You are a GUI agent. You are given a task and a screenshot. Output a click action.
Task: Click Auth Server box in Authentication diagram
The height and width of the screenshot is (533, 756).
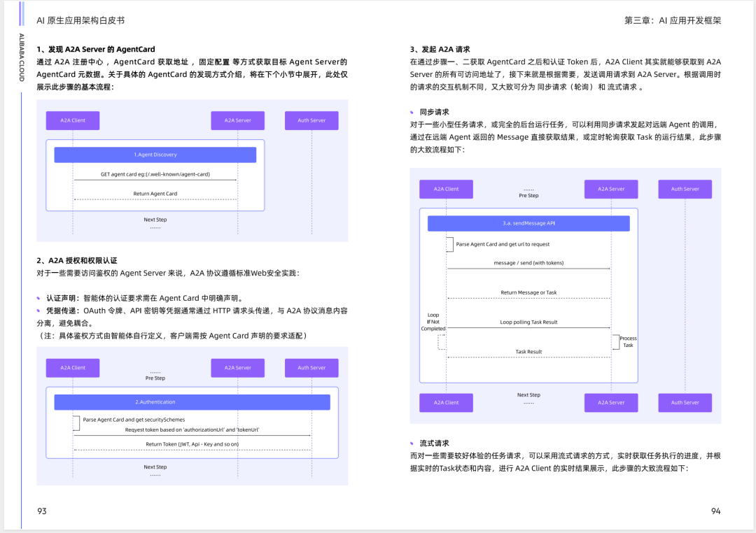pyautogui.click(x=311, y=368)
